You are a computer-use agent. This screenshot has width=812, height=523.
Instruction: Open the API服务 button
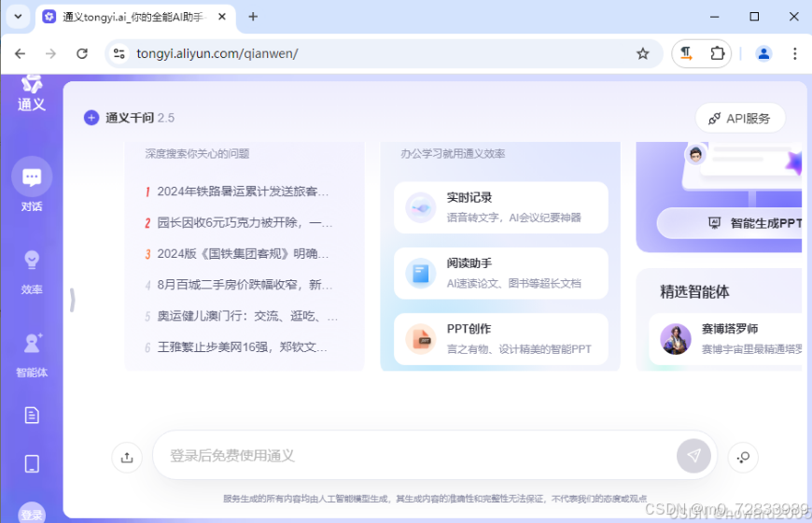point(740,119)
